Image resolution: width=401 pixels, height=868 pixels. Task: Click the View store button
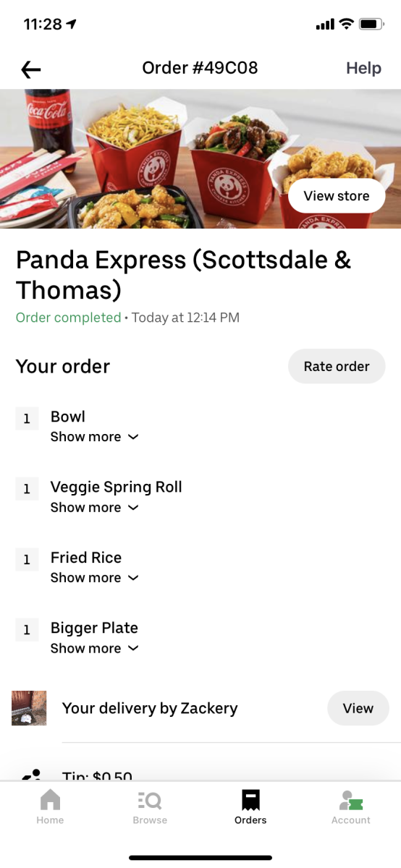pyautogui.click(x=337, y=196)
